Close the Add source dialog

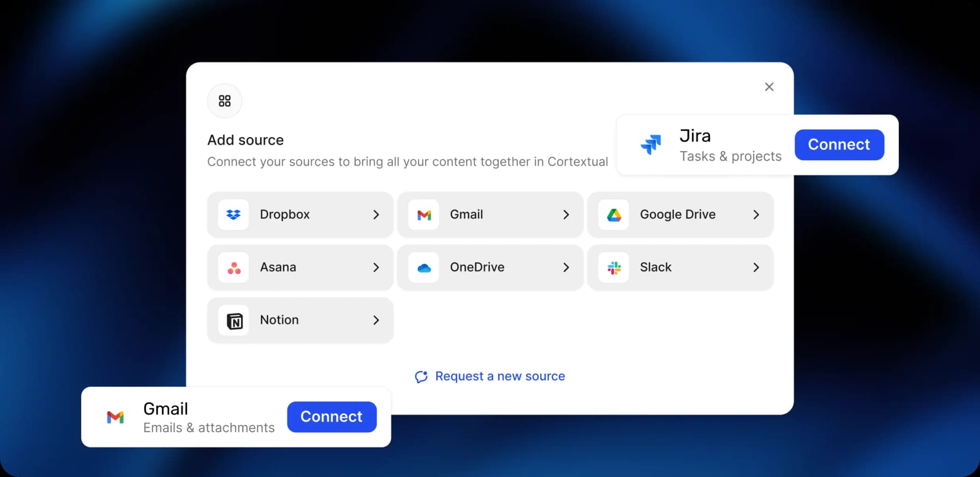(769, 87)
